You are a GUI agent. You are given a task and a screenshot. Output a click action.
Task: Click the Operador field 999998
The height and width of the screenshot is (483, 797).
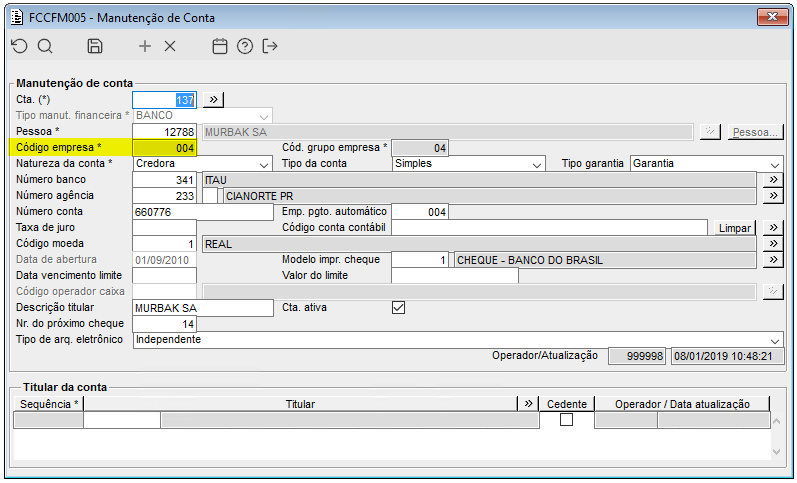[637, 356]
